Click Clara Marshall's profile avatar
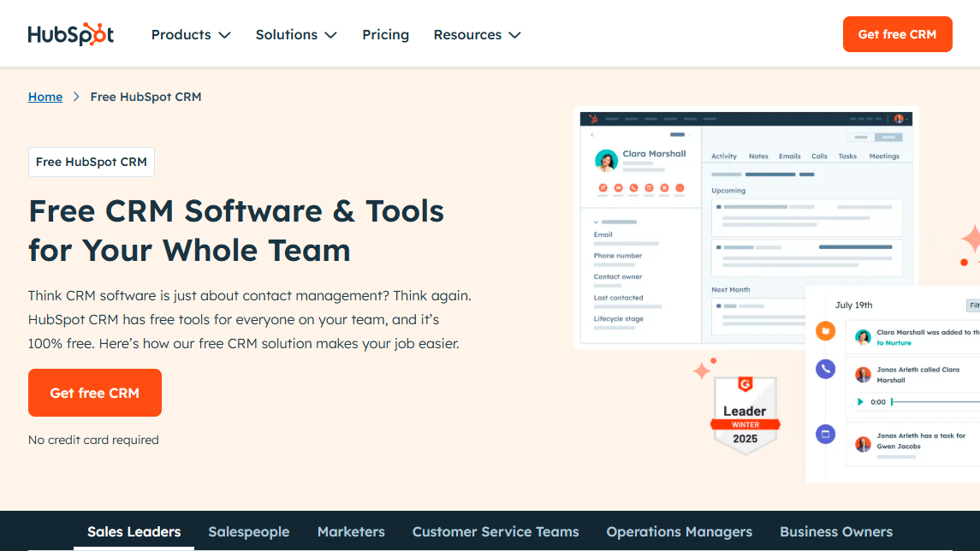Viewport: 980px width, 551px height. point(606,161)
